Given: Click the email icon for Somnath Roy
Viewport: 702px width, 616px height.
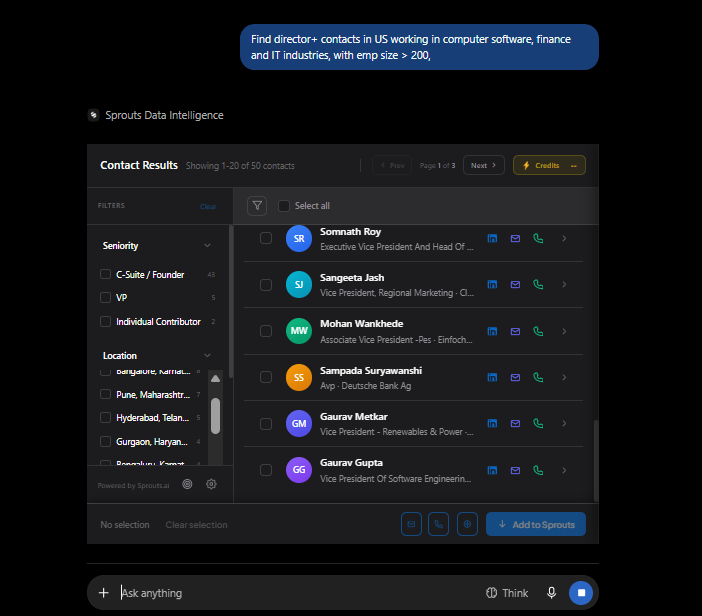Looking at the screenshot, I should point(515,239).
